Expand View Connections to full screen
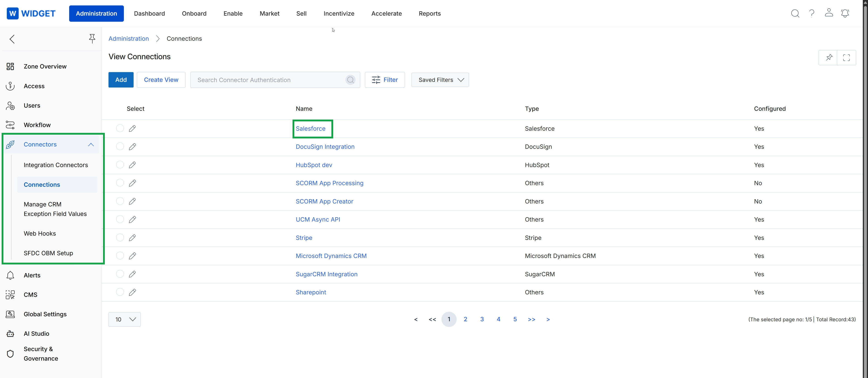 pyautogui.click(x=847, y=58)
